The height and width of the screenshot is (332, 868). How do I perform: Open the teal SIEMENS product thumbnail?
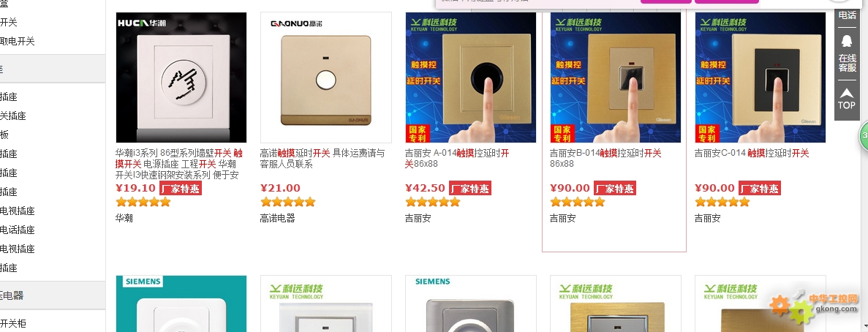[181, 303]
